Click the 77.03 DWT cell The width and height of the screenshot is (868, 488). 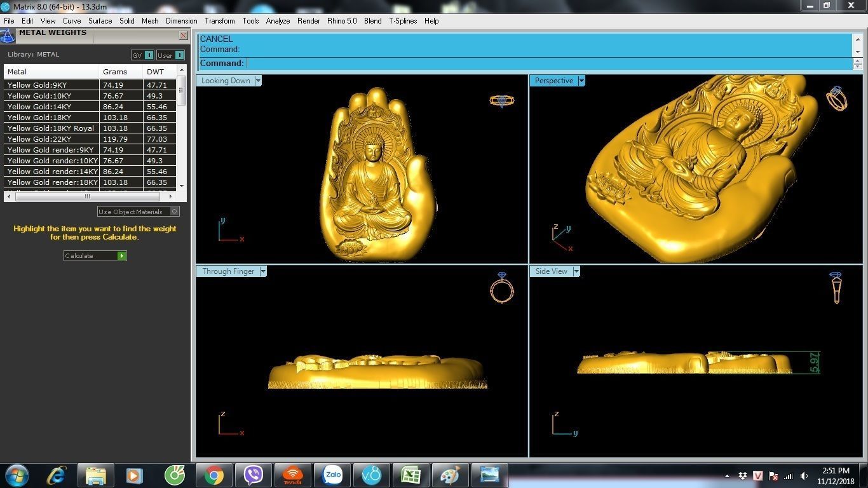(159, 139)
